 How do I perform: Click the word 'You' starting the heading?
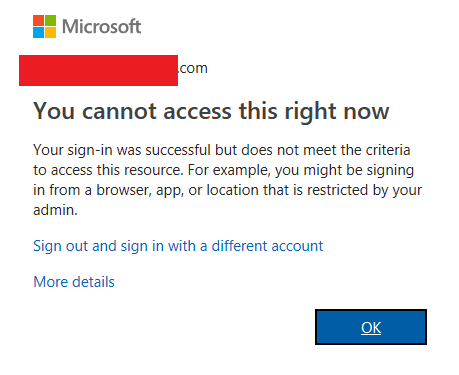(54, 111)
